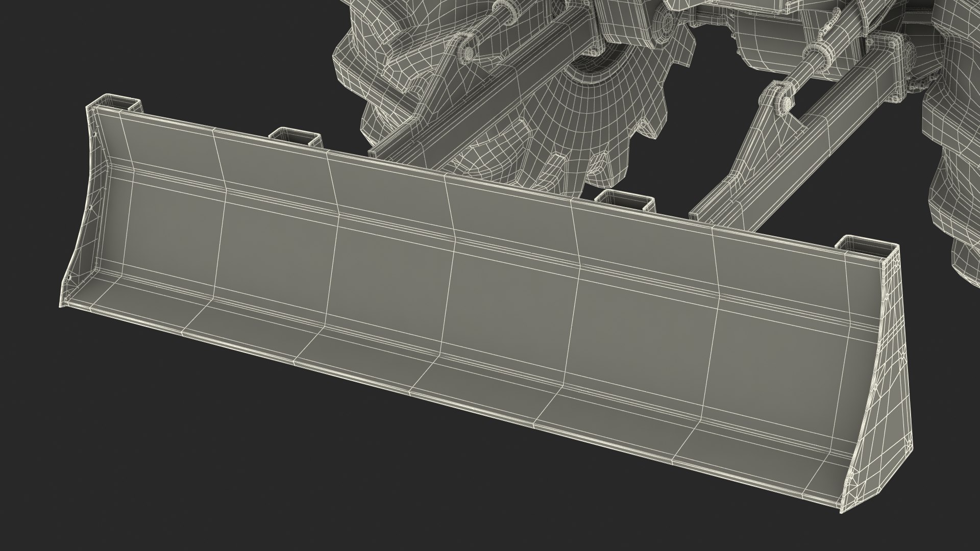980x551 pixels.
Task: Click the empty dark background below blade
Action: click(x=255, y=459)
